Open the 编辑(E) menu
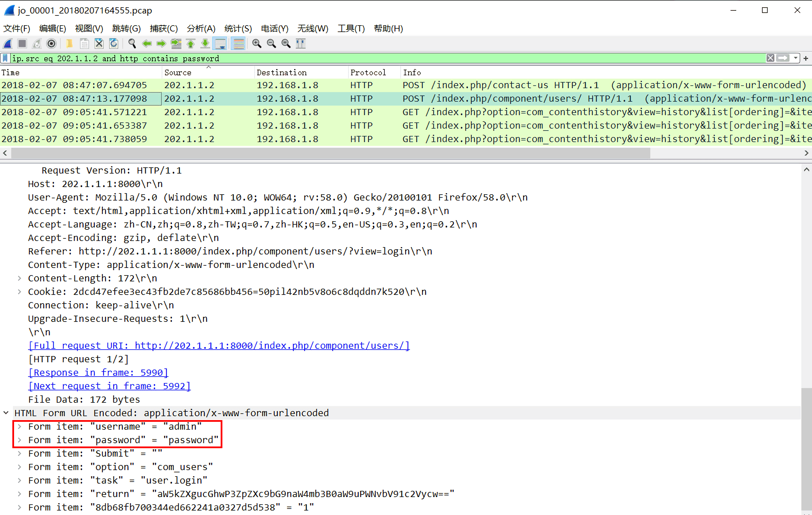The width and height of the screenshot is (812, 515). click(x=53, y=29)
